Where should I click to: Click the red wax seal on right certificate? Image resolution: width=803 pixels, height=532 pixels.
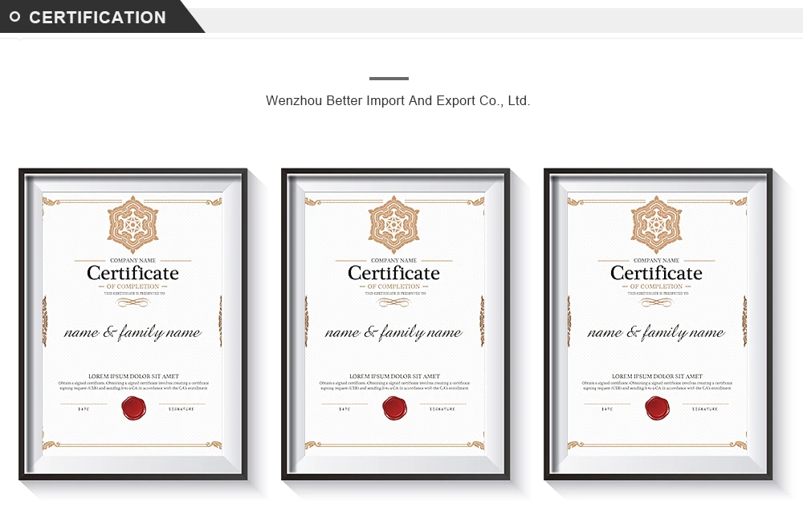pyautogui.click(x=657, y=408)
